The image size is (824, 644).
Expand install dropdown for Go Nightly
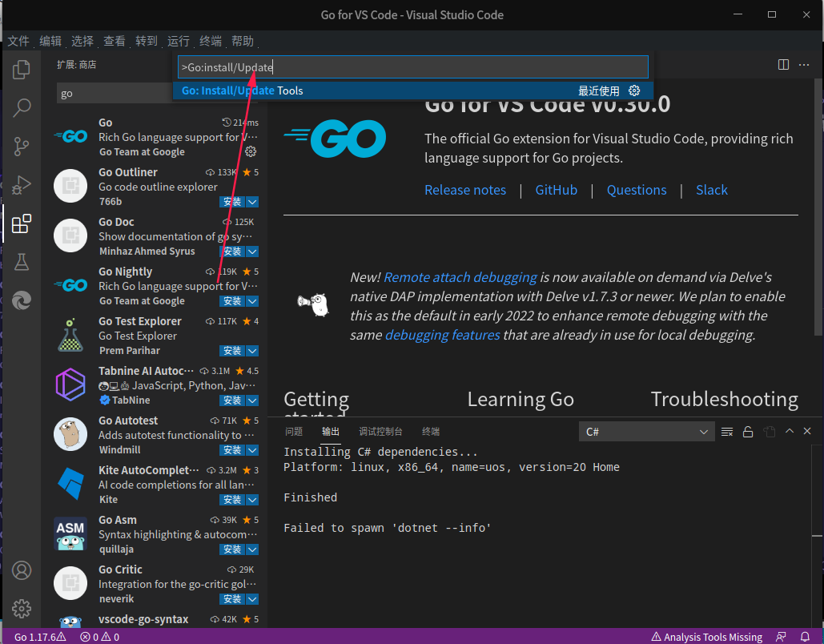(252, 301)
